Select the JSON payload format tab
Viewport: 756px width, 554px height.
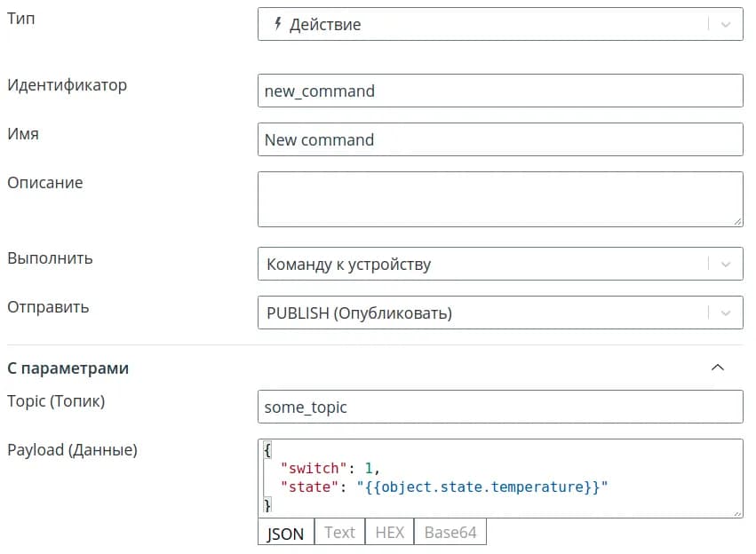click(x=285, y=533)
